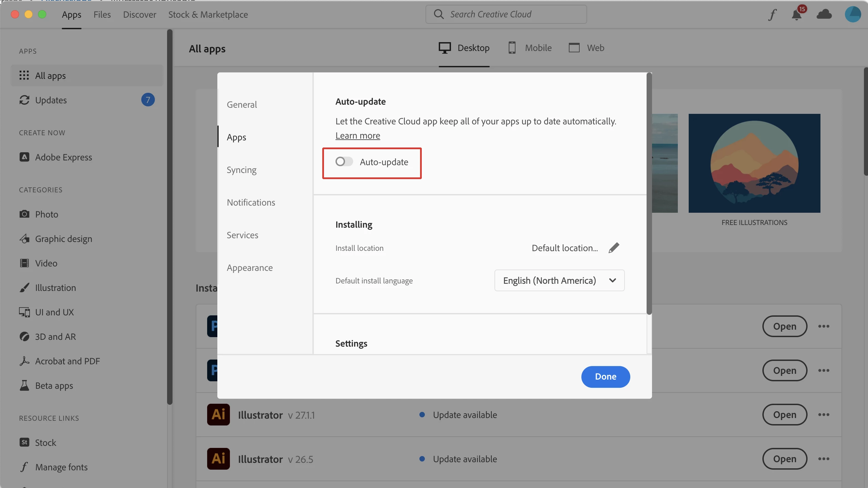Open the notifications bell icon
The height and width of the screenshot is (488, 868).
[796, 15]
